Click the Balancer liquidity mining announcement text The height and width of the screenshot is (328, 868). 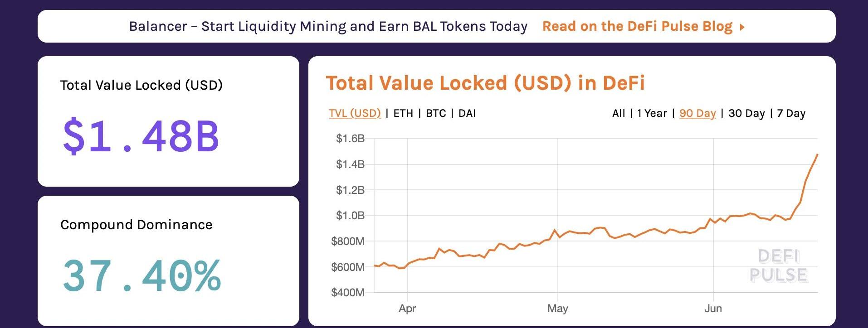pyautogui.click(x=328, y=26)
